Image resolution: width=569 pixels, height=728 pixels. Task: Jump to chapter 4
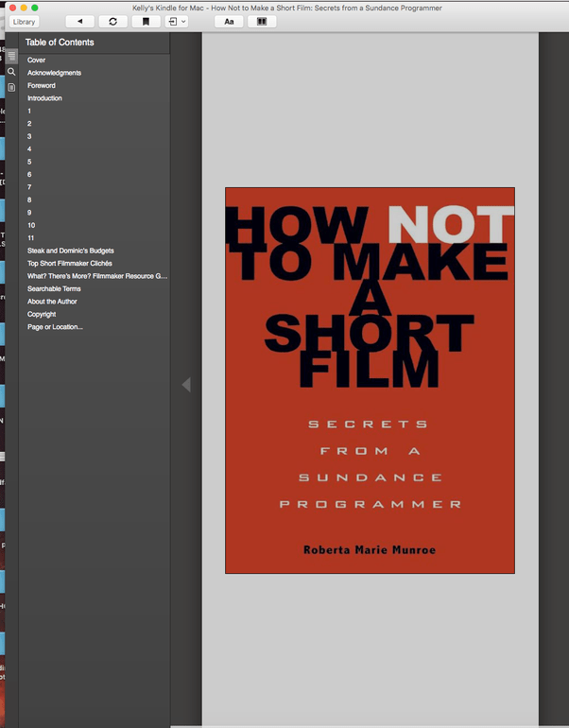[29, 149]
